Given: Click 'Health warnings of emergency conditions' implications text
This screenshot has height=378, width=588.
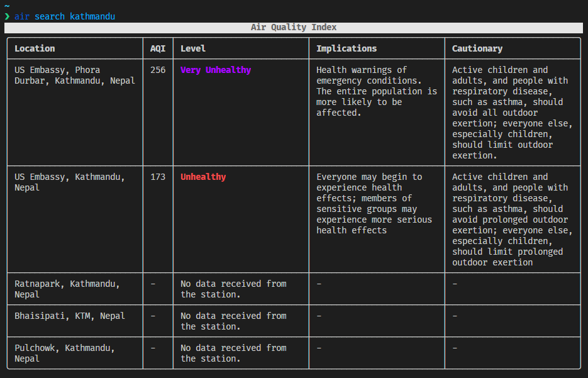Looking at the screenshot, I should tap(377, 91).
